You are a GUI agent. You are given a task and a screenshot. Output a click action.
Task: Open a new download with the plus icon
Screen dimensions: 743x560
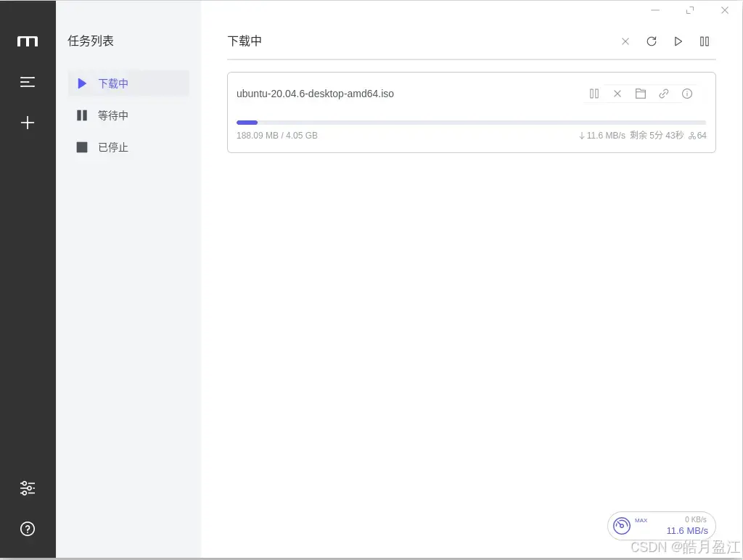(28, 123)
